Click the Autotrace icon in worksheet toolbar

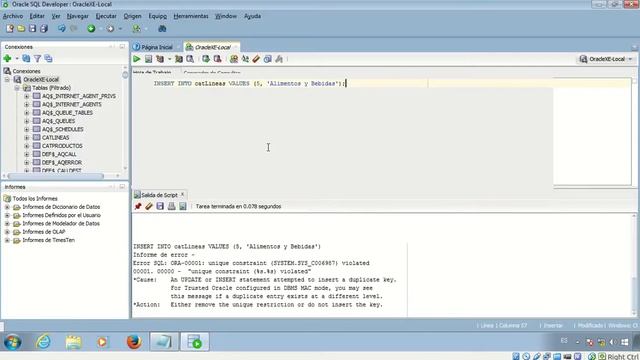(179, 59)
